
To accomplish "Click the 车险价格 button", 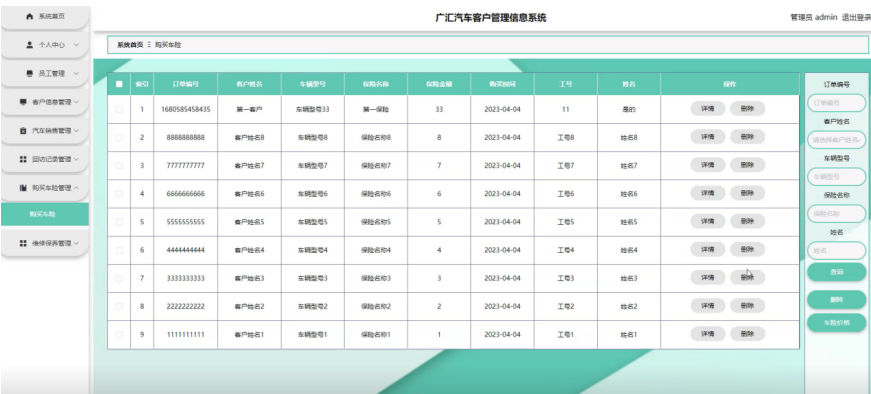I will tap(836, 322).
